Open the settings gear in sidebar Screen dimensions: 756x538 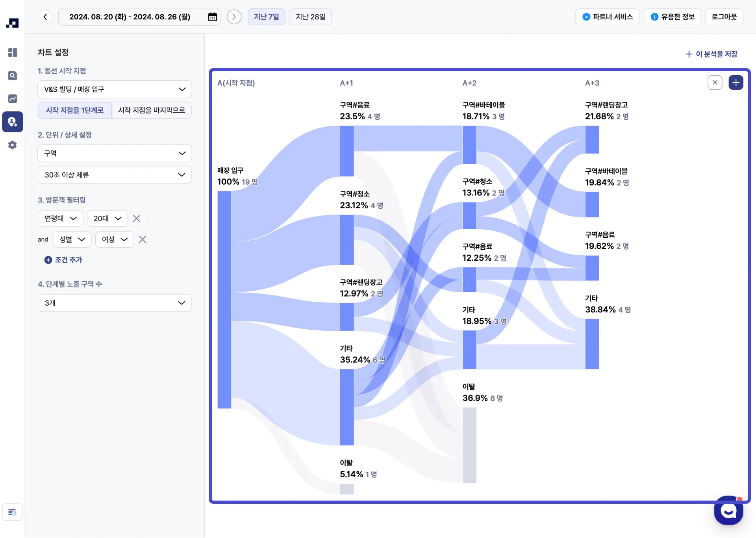point(12,145)
